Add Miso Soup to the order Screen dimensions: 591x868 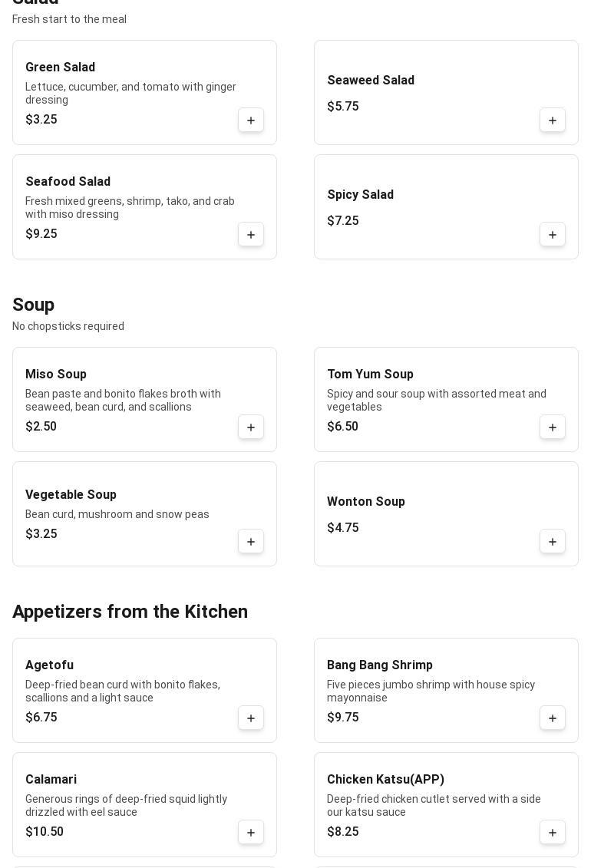coord(251,427)
